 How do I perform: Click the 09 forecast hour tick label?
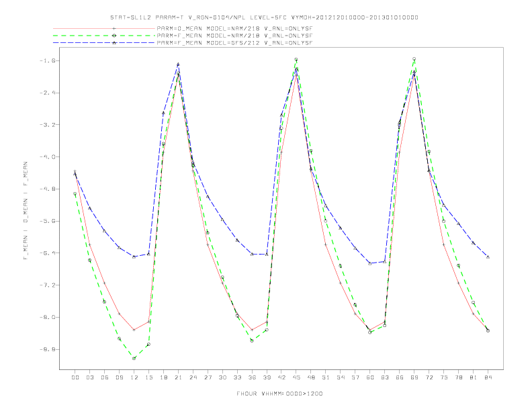tap(119, 377)
